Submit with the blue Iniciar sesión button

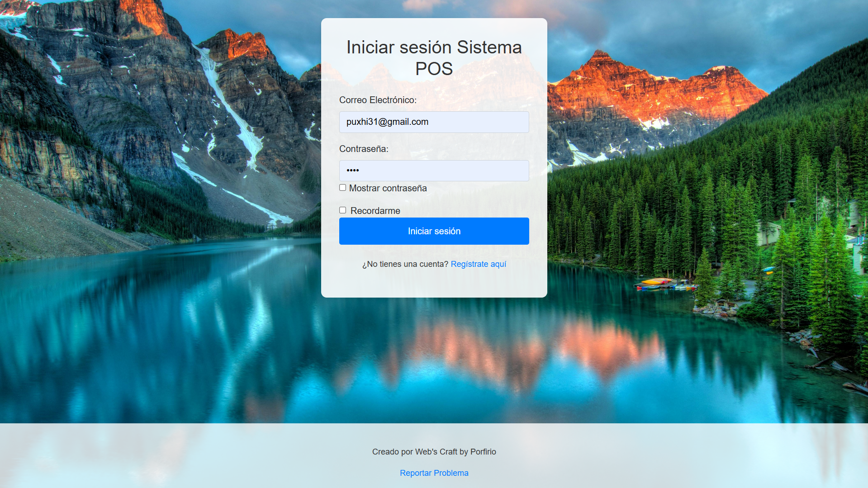(434, 231)
